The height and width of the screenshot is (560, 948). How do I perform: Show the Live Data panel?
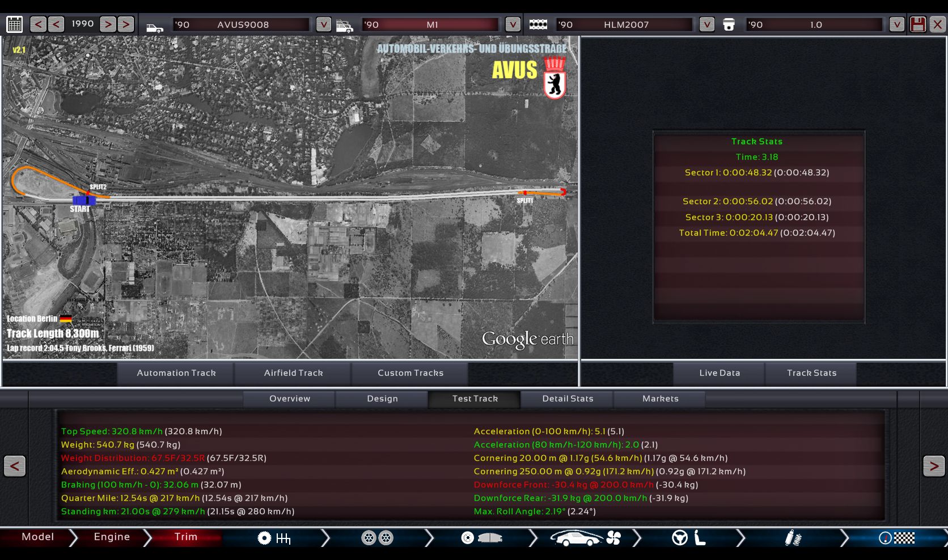click(720, 374)
